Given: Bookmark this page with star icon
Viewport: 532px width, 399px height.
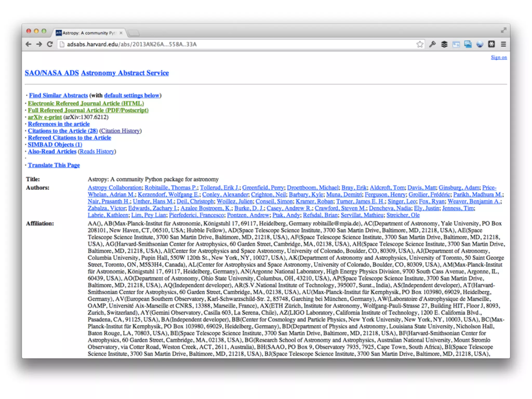Looking at the screenshot, I should pos(420,44).
